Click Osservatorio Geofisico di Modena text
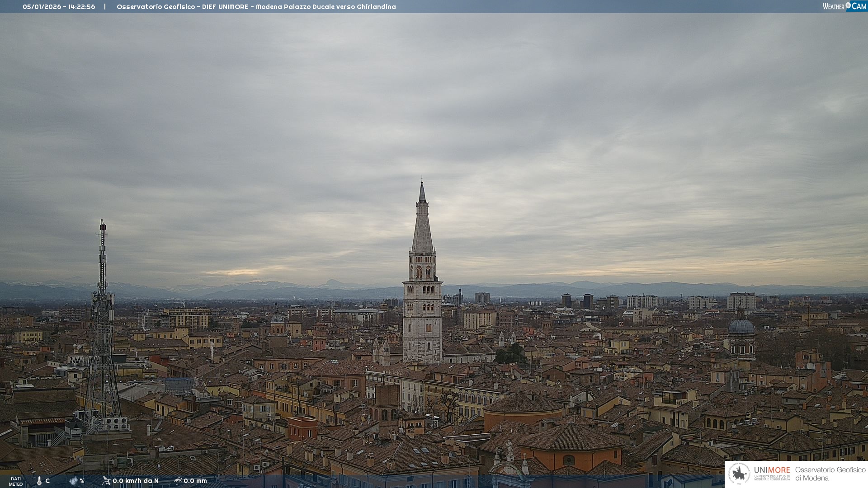Image resolution: width=868 pixels, height=488 pixels. pos(830,474)
